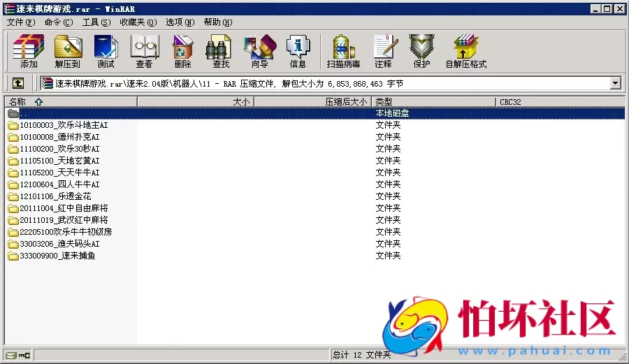Select folder 11105200_天天牛牛AI
The width and height of the screenshot is (629, 364).
[x=60, y=173]
